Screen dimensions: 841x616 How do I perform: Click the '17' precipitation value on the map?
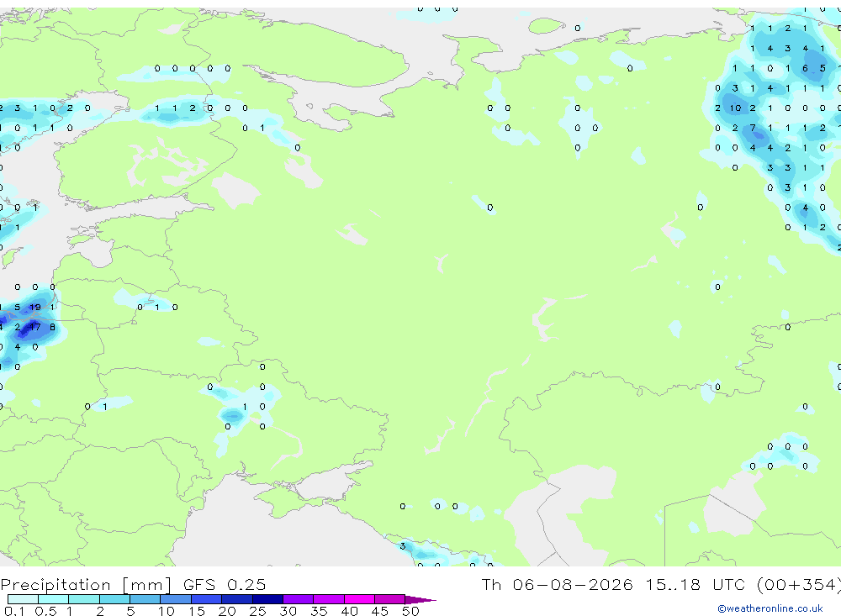pyautogui.click(x=34, y=327)
